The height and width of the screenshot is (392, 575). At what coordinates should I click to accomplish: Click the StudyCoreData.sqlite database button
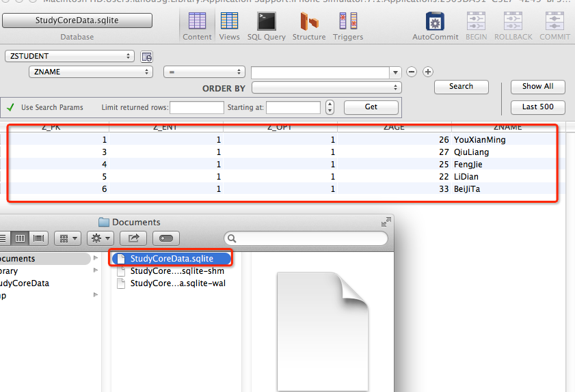click(x=77, y=20)
